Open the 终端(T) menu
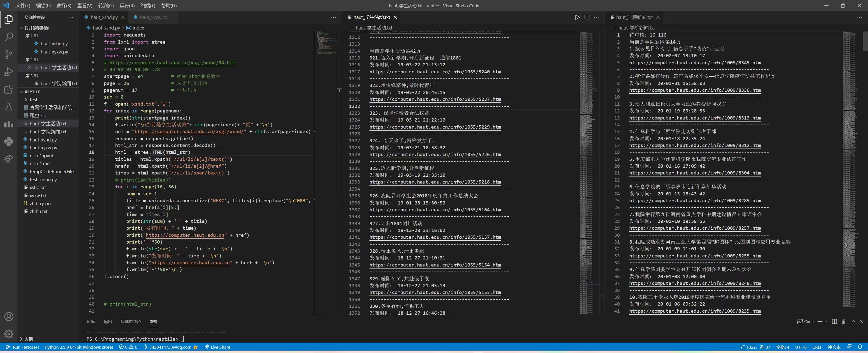This screenshot has width=868, height=353. pos(148,5)
